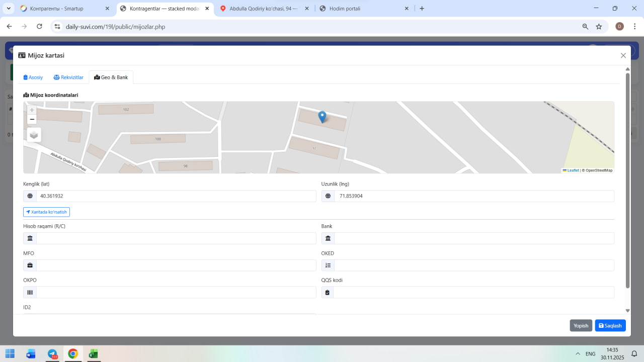This screenshot has height=362, width=644.
Task: Click the blue location marker on map
Action: tap(322, 117)
